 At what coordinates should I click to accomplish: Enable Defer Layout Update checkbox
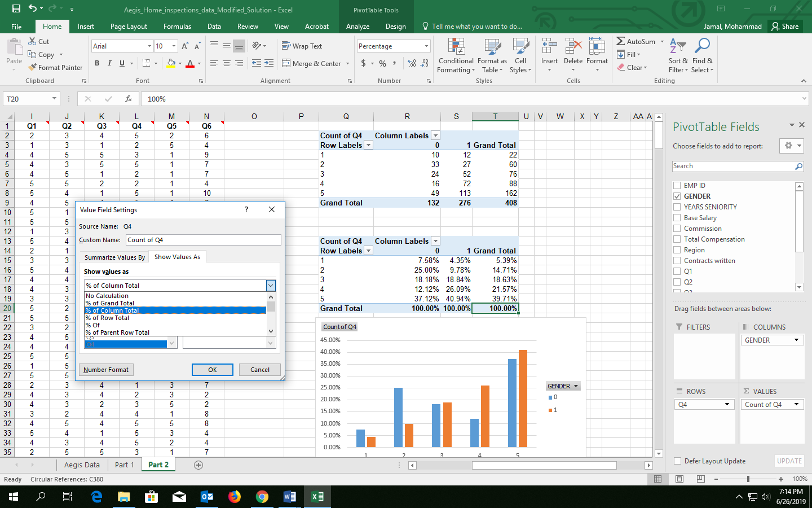pos(678,461)
